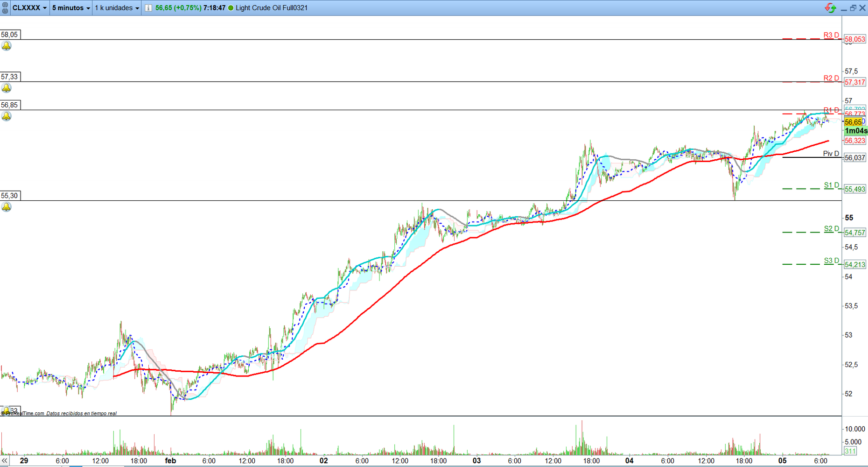Click the 7:18:47 clock text

tap(214, 8)
